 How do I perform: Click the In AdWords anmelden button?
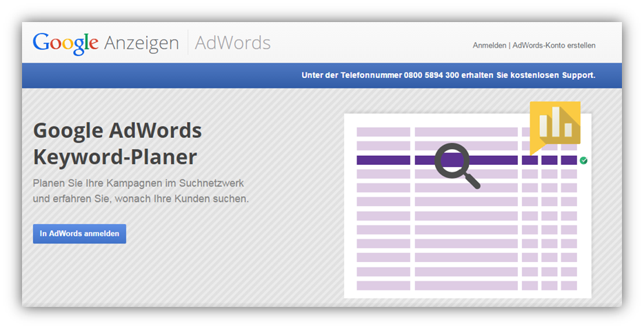click(x=79, y=234)
